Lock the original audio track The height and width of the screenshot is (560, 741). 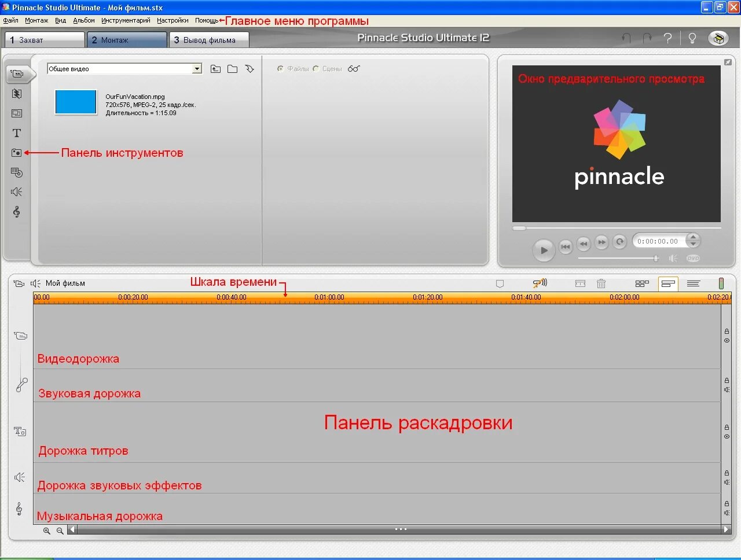pos(727,381)
